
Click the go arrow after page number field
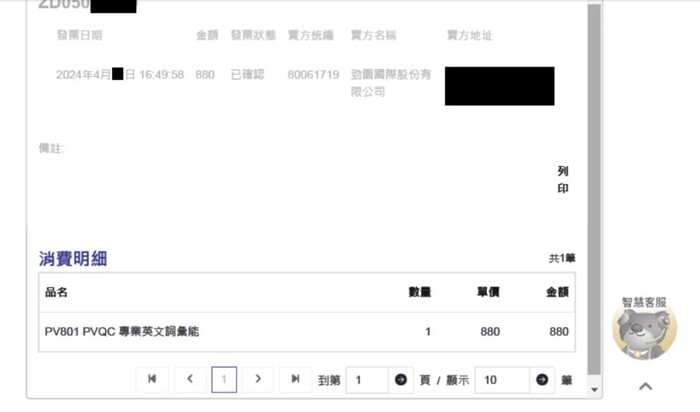[401, 380]
